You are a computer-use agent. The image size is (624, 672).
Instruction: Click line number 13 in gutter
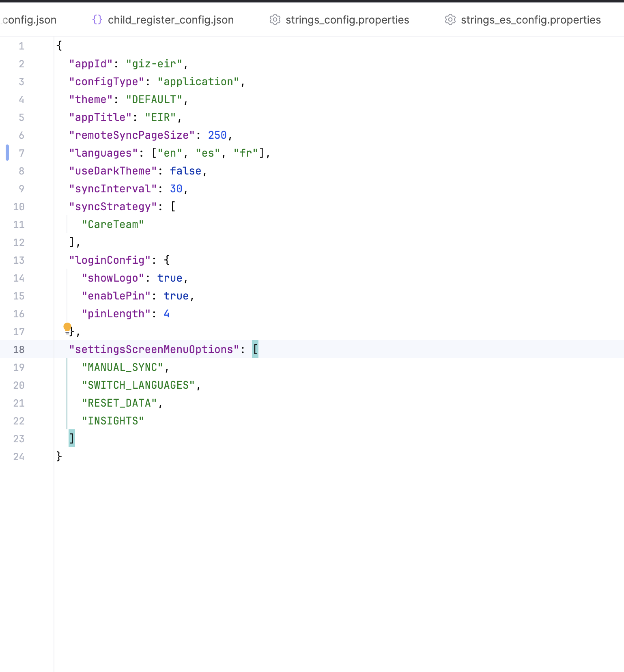pyautogui.click(x=19, y=260)
